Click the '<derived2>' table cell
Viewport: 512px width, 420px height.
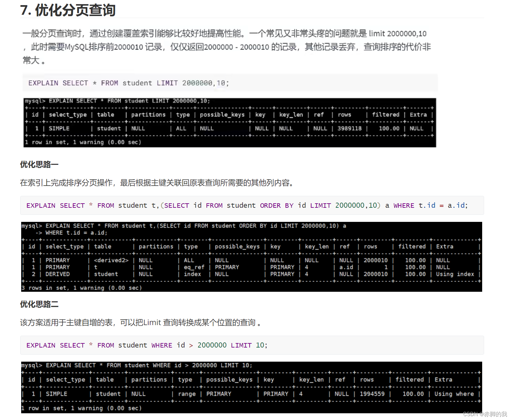tap(111, 260)
